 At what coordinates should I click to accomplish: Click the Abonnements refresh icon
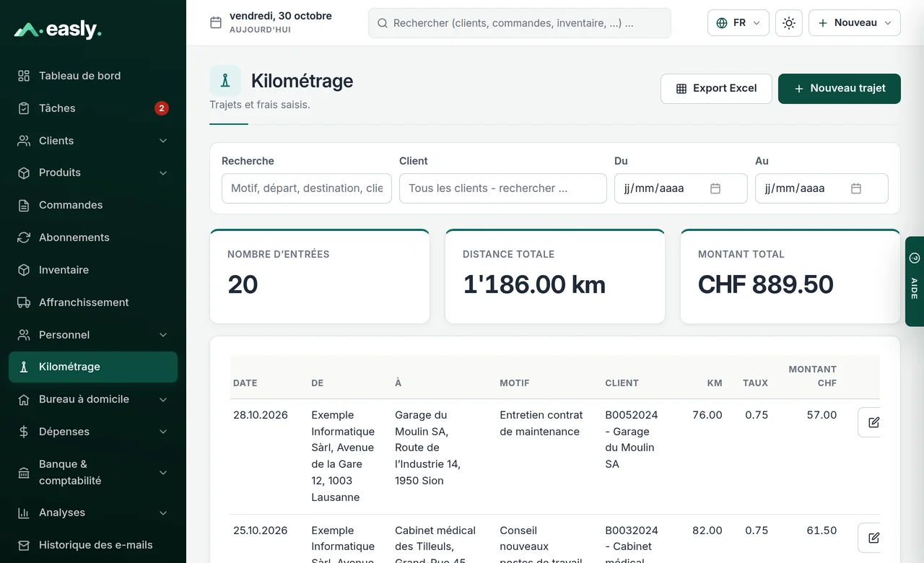[x=24, y=237]
